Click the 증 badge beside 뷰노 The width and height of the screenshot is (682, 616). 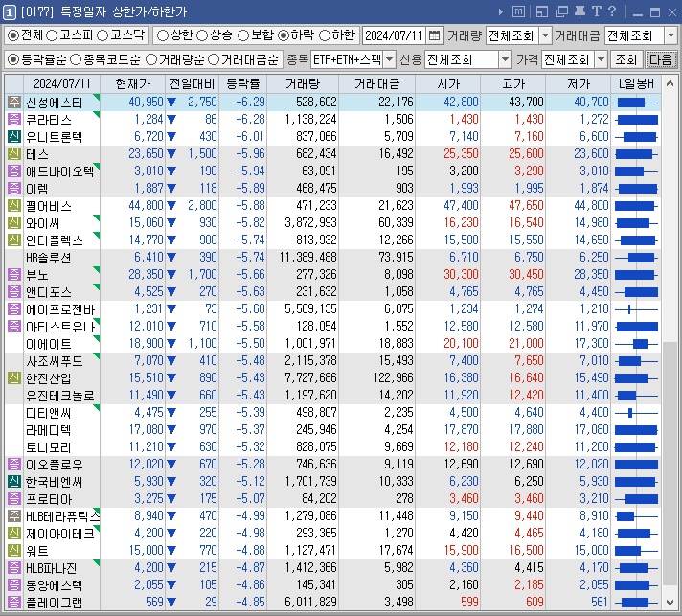[14, 275]
